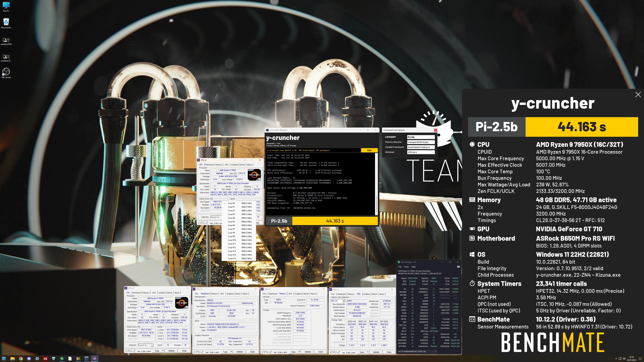Switch to ZenTimings via its taskbar icon

click(x=62, y=358)
